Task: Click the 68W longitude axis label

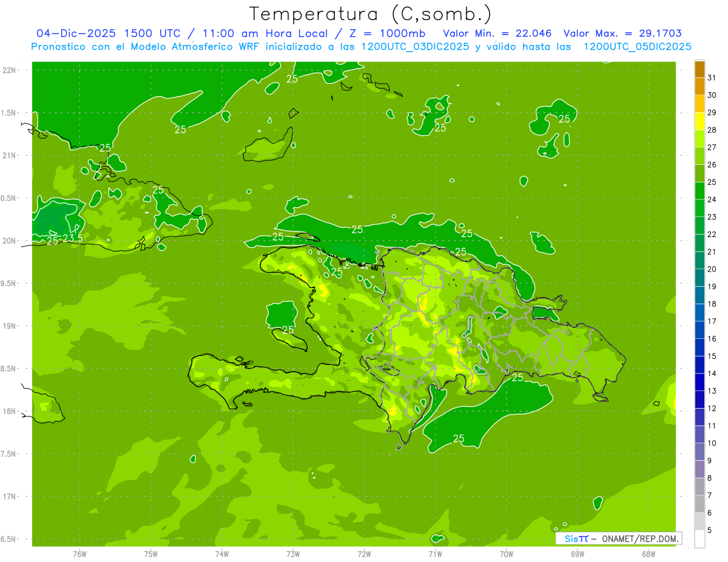Action: pos(648,554)
